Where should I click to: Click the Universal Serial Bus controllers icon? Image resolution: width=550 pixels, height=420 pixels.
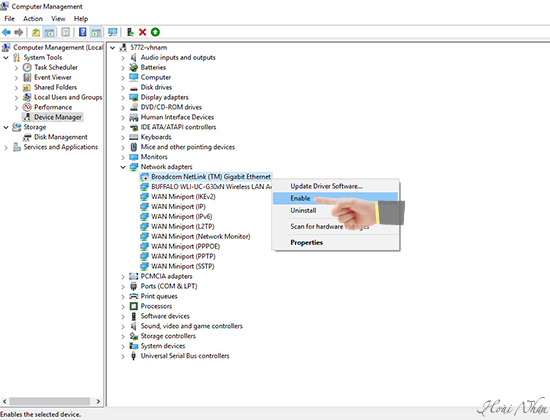pos(133,356)
